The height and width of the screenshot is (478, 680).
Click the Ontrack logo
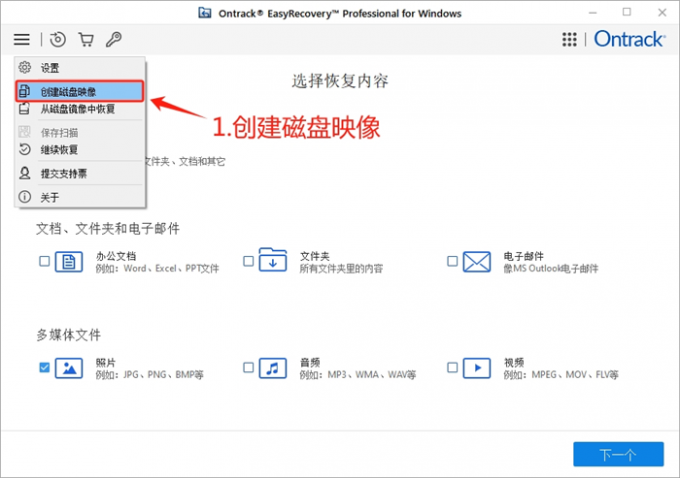(x=629, y=39)
